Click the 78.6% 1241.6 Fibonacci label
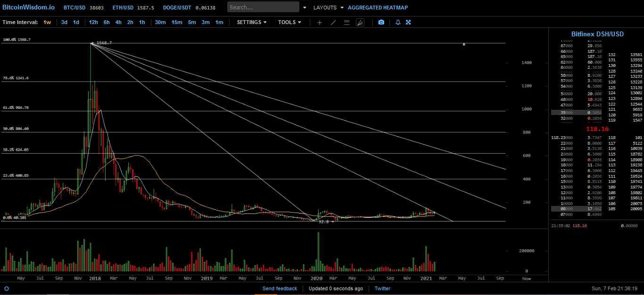644x295 pixels. (x=16, y=78)
